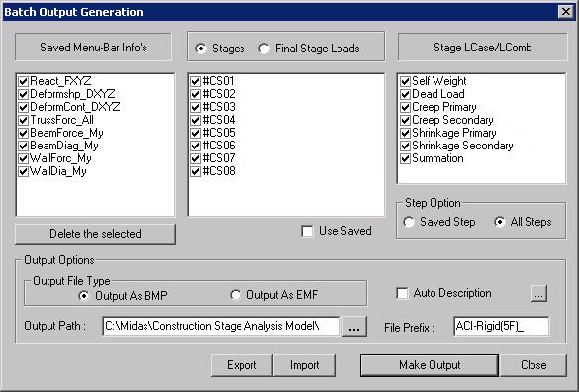The image size is (579, 392).
Task: Uncheck the Creep Secondary load case
Action: pos(405,120)
